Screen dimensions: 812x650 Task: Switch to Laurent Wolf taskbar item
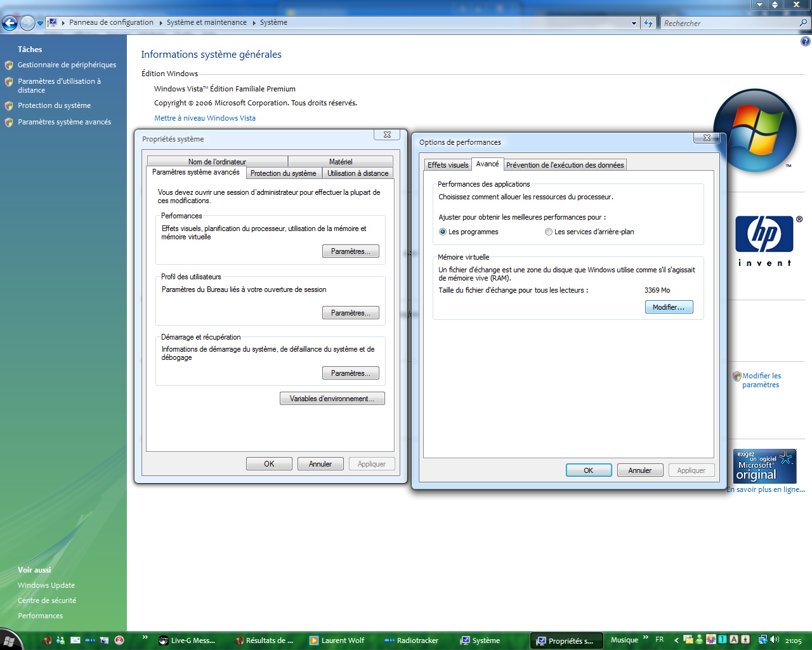[339, 640]
